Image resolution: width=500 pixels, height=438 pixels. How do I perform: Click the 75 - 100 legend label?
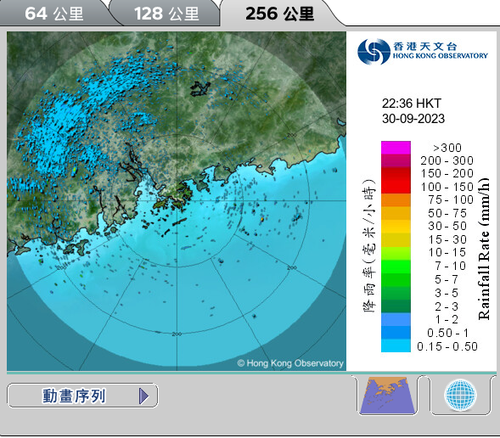pos(451,200)
